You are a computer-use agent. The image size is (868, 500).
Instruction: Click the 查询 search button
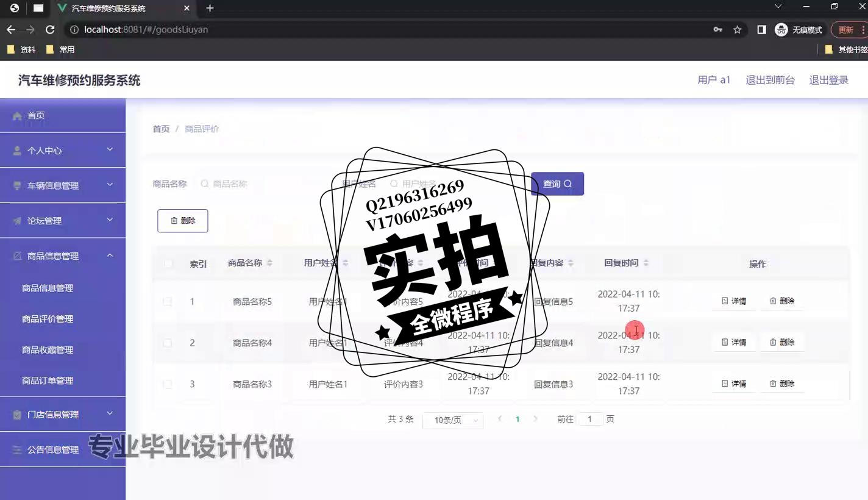(557, 184)
